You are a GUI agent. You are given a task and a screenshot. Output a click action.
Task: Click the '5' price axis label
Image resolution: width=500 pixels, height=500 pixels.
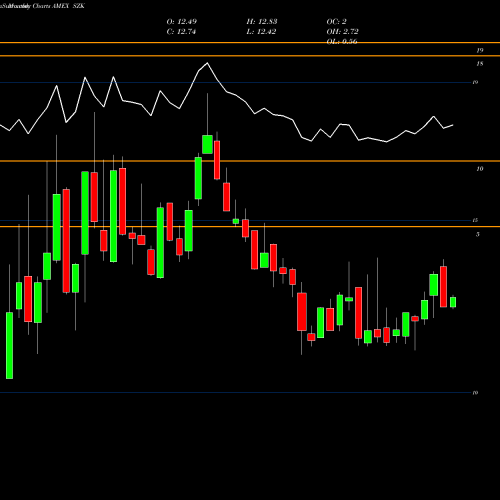[478, 234]
